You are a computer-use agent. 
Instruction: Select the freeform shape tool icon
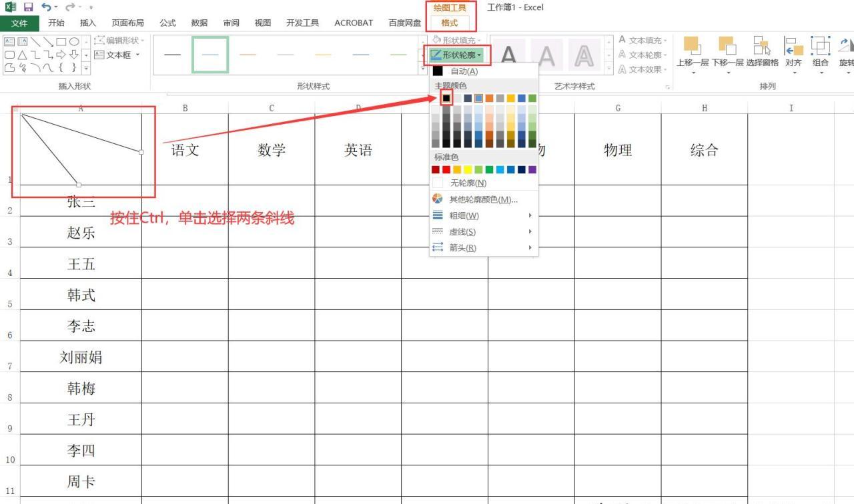9,67
